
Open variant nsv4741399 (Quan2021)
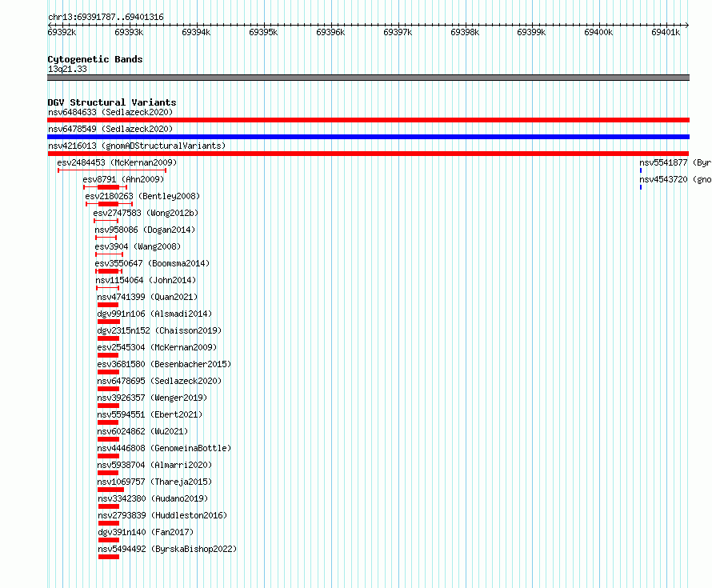tap(147, 297)
